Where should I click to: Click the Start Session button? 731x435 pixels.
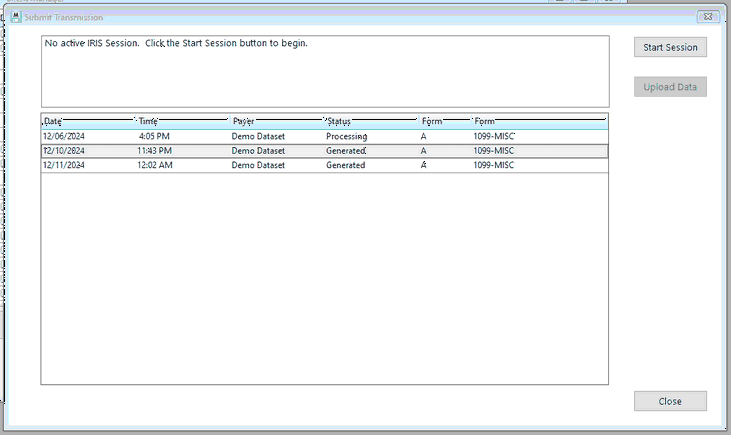coord(670,47)
